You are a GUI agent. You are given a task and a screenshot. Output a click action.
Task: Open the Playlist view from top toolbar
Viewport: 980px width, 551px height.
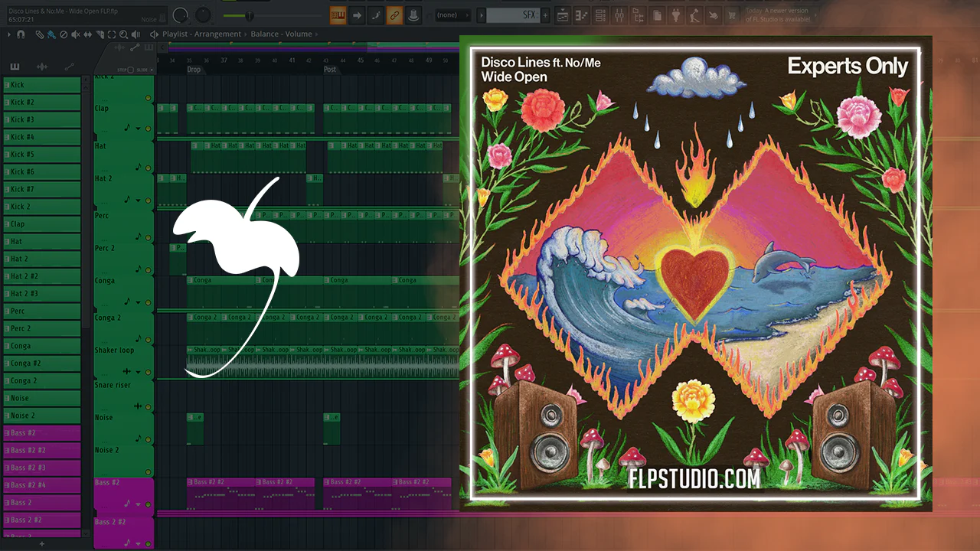563,15
